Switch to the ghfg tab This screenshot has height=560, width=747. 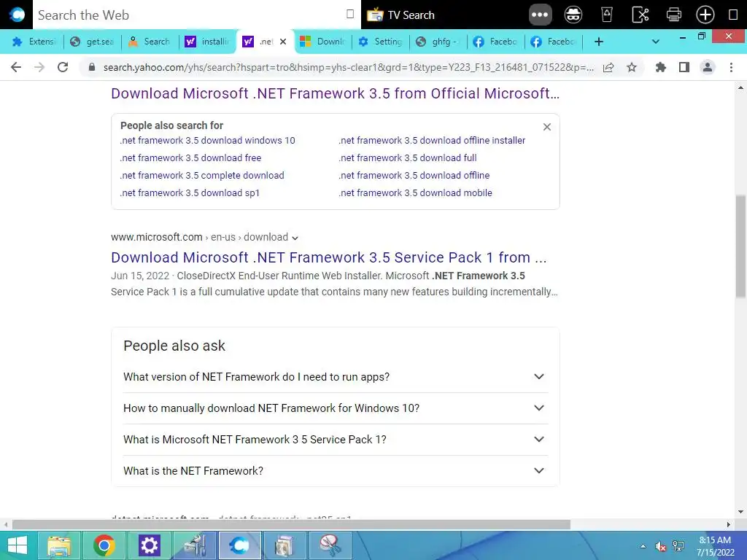(438, 42)
